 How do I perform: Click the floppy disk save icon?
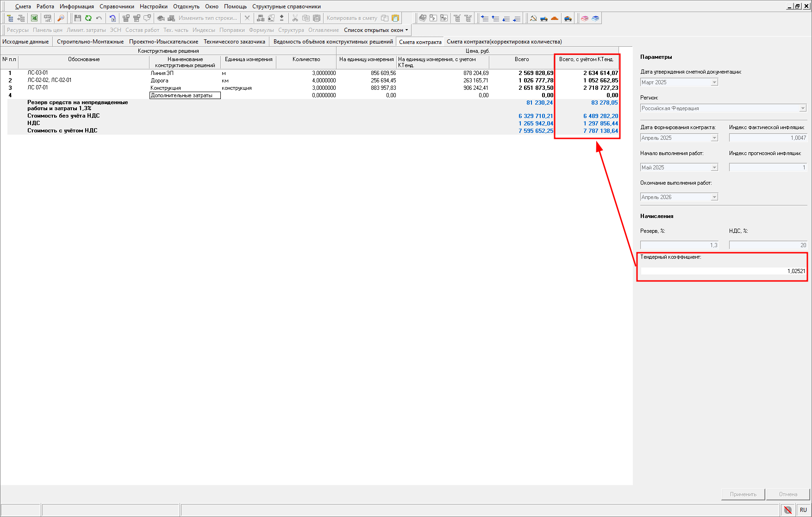(77, 18)
